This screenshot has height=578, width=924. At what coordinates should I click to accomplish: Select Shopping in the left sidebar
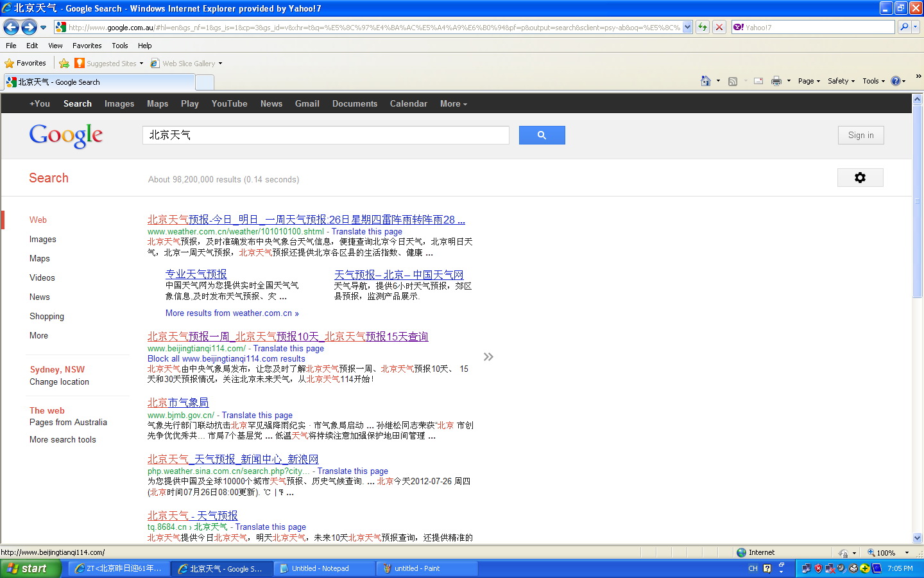click(x=46, y=316)
